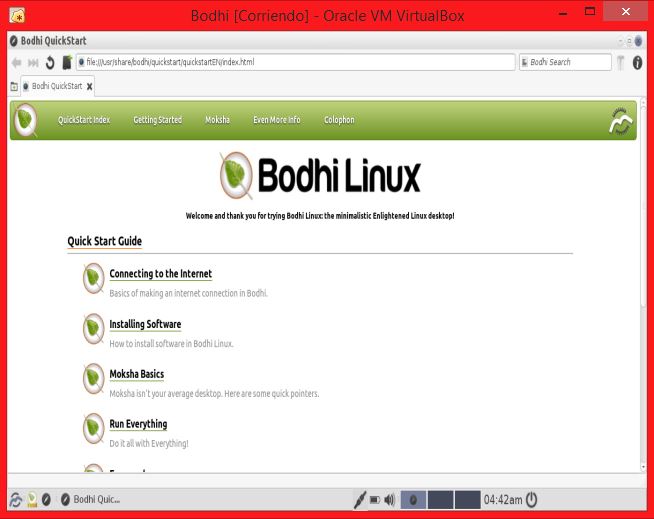Select the Bodhi QuickStart browser tab
This screenshot has width=654, height=519.
pos(56,86)
